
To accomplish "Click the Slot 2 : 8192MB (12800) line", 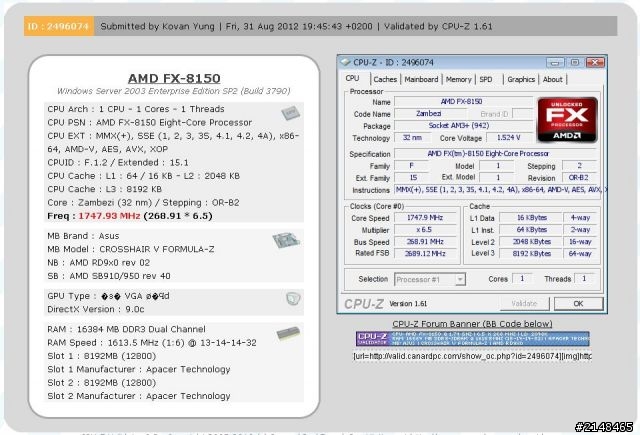I will point(102,383).
